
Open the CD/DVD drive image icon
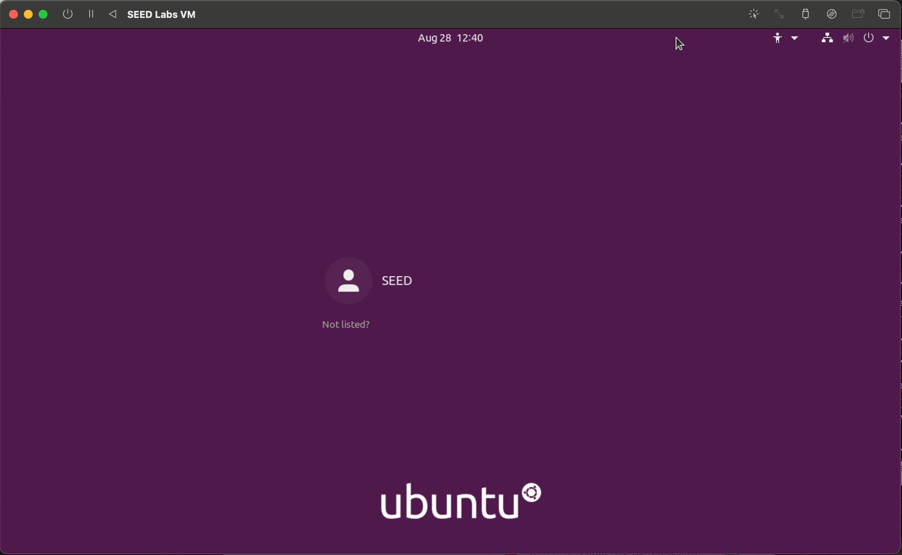tap(831, 14)
